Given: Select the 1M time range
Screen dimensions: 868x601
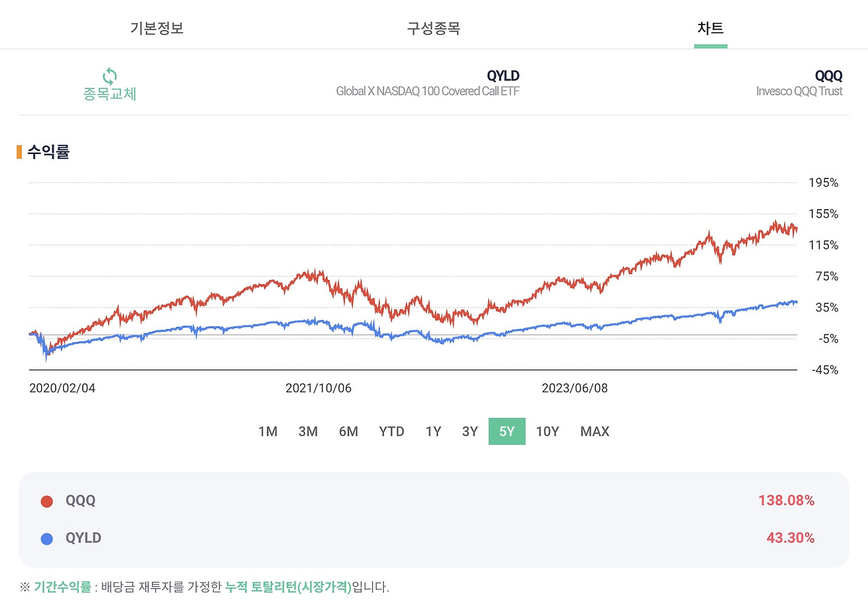Looking at the screenshot, I should tap(267, 431).
